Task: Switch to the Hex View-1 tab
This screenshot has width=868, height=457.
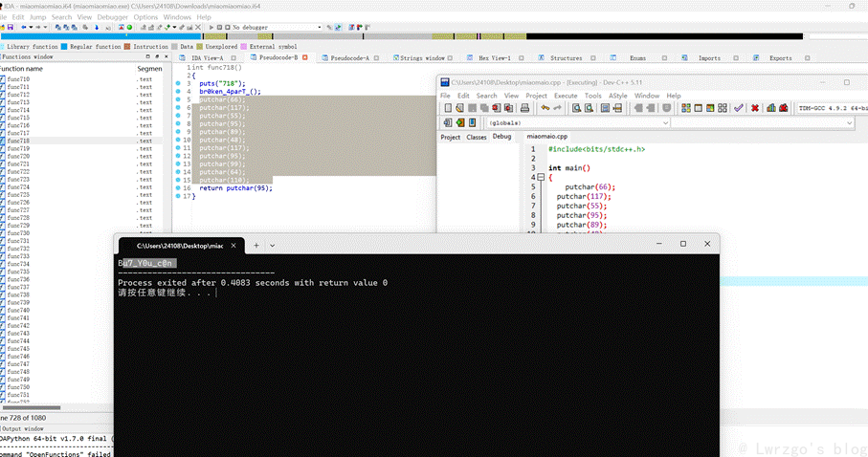Action: [495, 57]
